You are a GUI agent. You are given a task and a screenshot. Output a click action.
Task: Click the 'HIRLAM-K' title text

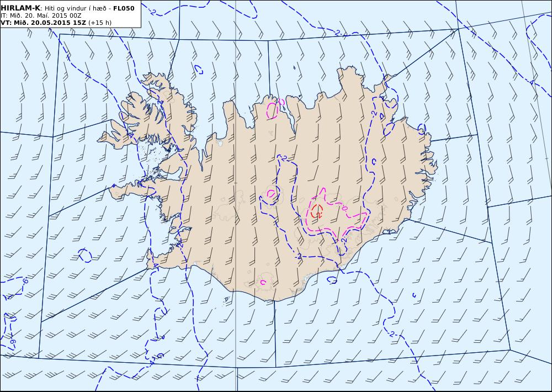(20, 8)
